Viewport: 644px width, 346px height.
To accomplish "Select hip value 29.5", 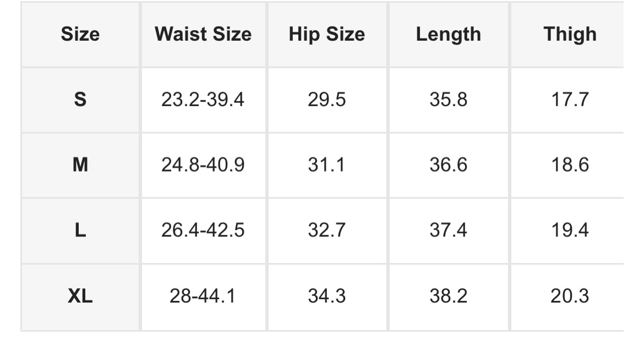I will (x=326, y=100).
